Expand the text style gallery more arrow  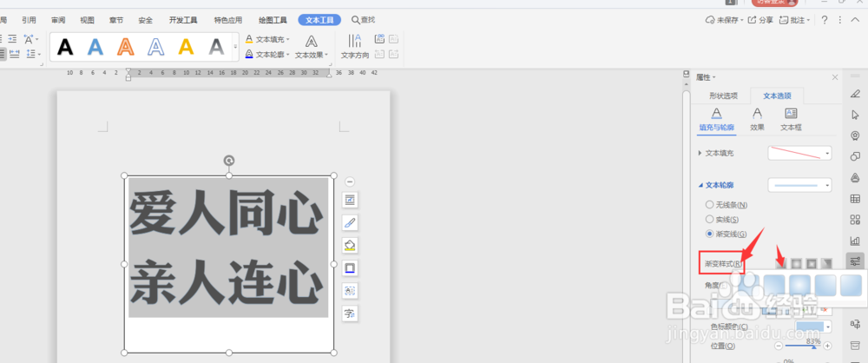(235, 47)
